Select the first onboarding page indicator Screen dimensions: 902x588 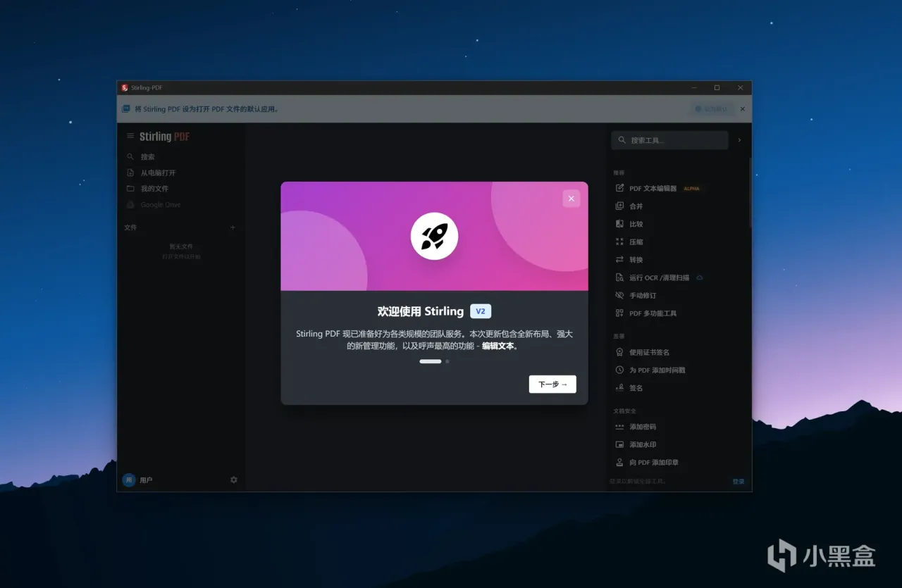pos(431,361)
